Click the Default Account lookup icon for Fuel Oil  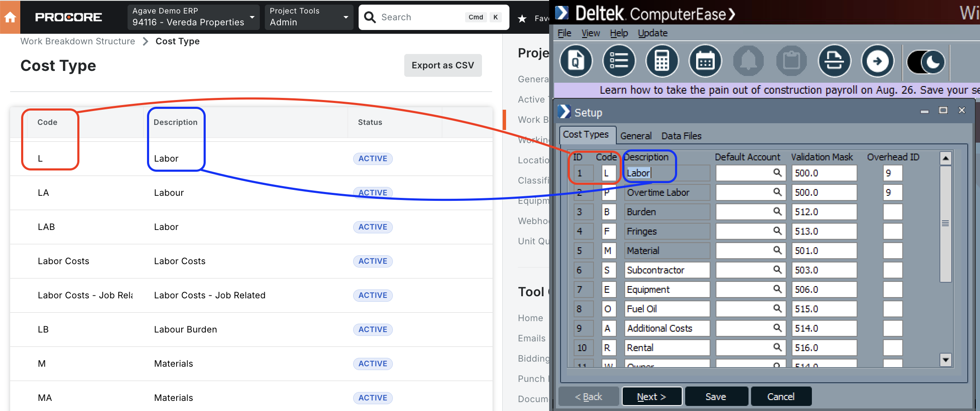click(777, 308)
